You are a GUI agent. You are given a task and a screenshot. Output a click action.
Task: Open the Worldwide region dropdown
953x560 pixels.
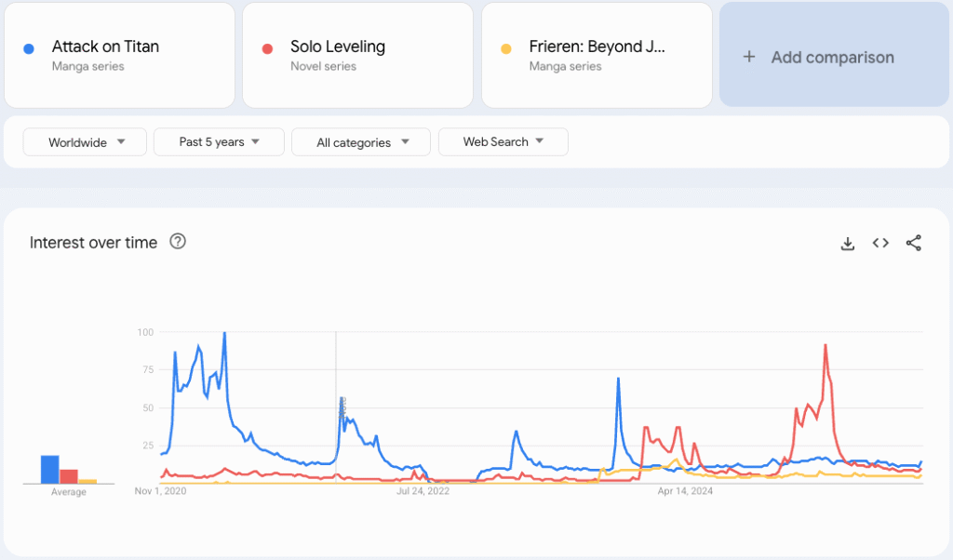coord(85,142)
